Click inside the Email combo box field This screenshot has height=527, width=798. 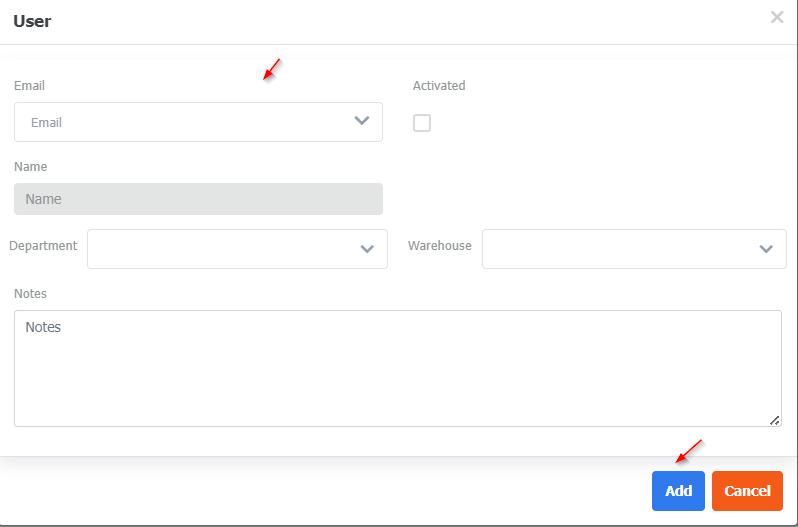click(x=180, y=122)
